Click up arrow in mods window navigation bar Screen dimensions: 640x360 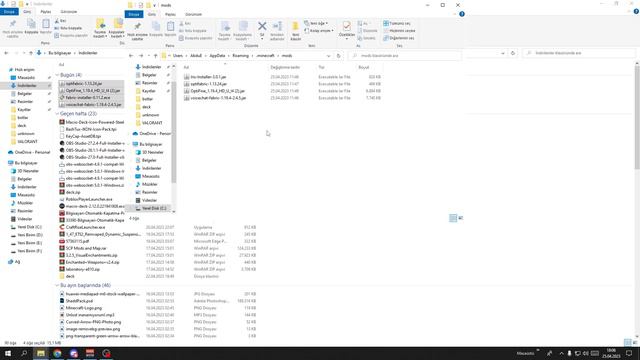(156, 56)
